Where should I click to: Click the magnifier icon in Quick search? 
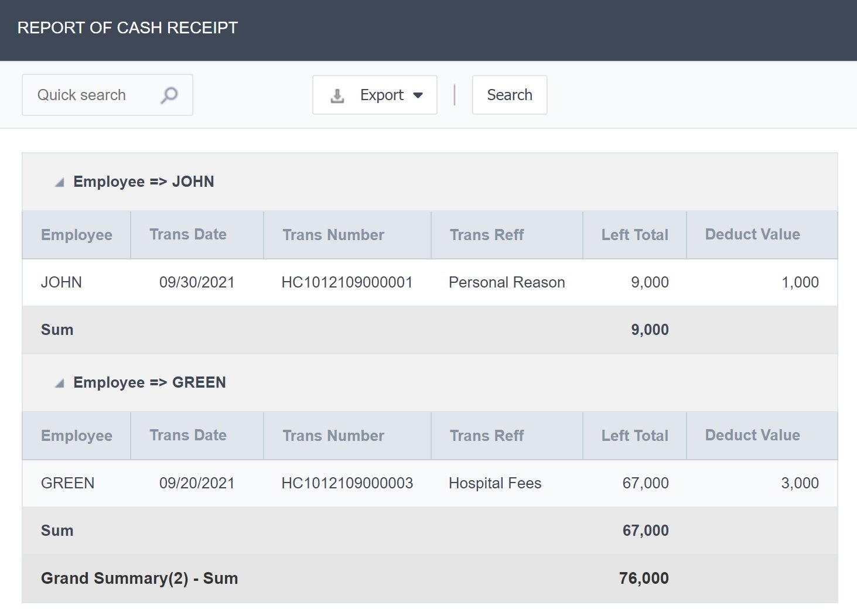tap(169, 95)
